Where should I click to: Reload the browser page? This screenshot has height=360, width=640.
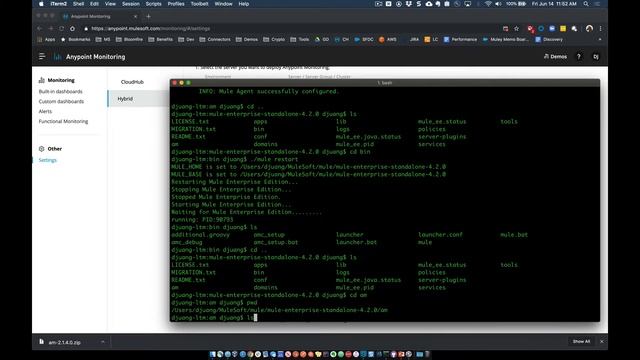tap(61, 29)
